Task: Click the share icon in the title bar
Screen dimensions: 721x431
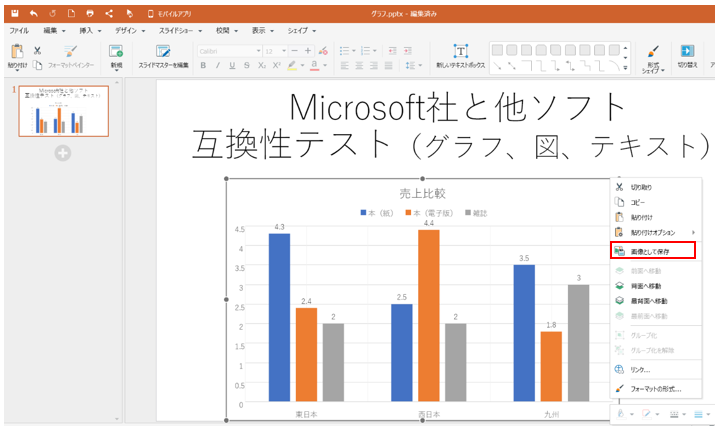Action: (109, 14)
